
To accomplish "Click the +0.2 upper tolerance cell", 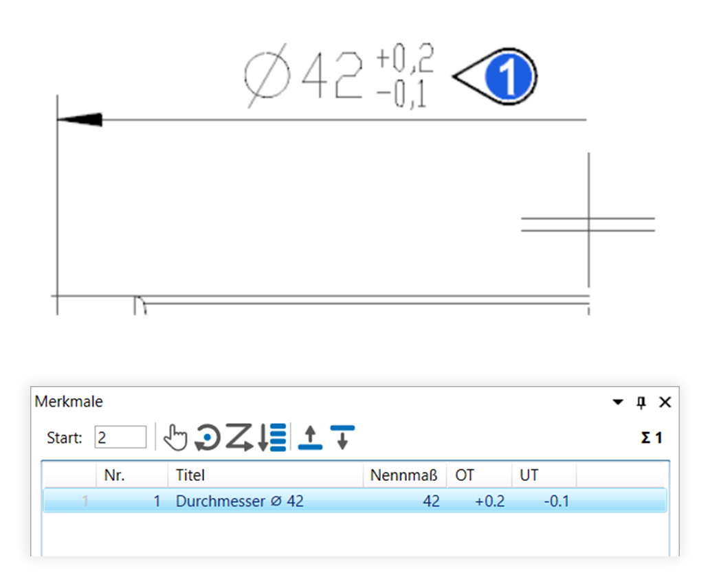I will pyautogui.click(x=489, y=501).
